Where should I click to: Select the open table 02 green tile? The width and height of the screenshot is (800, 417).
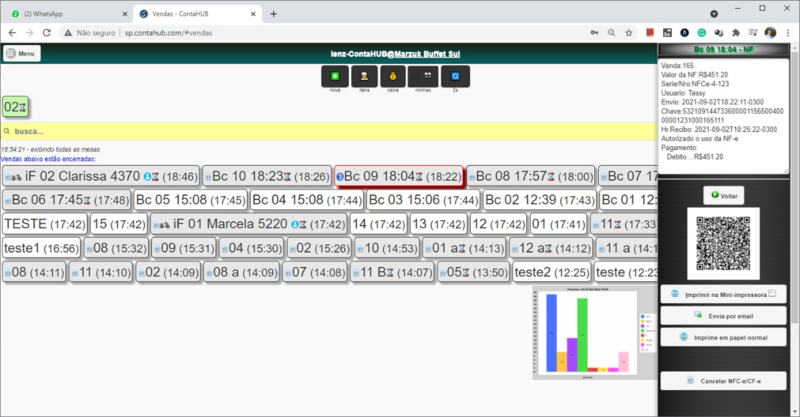point(15,107)
